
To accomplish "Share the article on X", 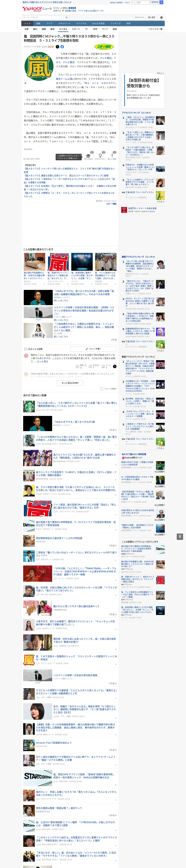I will click(57, 47).
